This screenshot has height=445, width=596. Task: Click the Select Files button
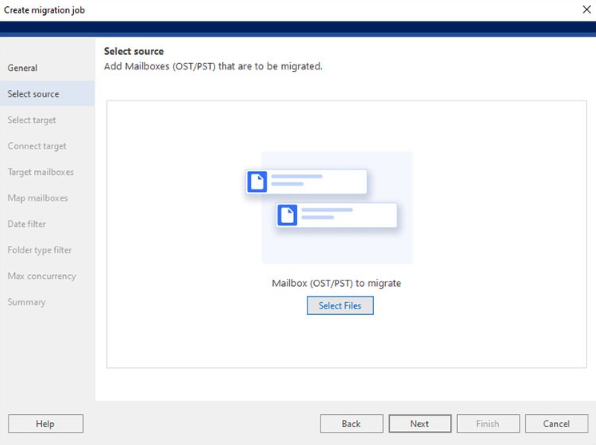click(x=340, y=306)
